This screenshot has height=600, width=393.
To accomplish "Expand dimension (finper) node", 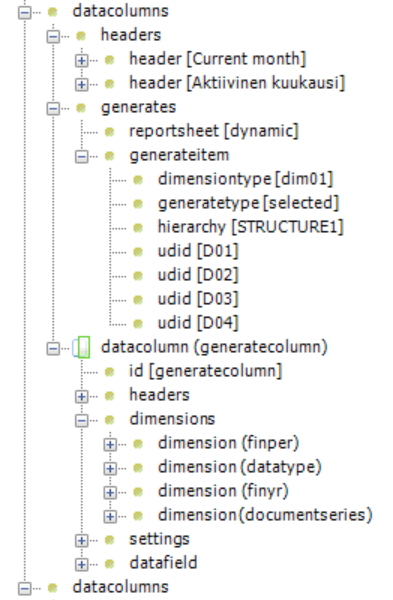I will (110, 445).
